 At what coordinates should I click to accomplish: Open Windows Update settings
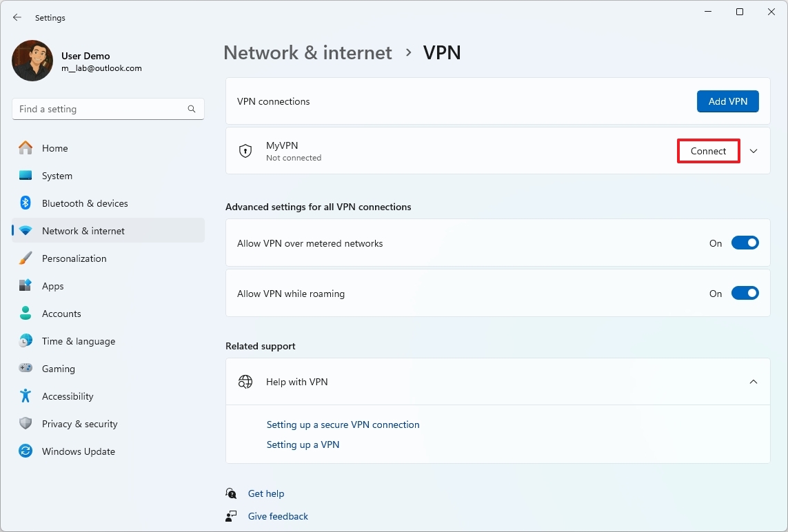click(x=79, y=451)
